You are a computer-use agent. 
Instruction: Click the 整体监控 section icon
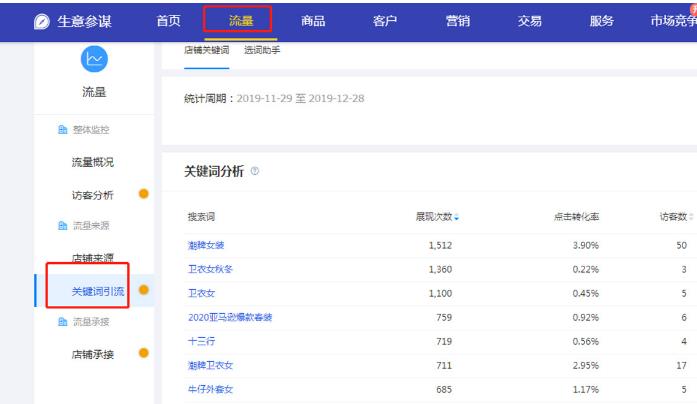point(62,131)
